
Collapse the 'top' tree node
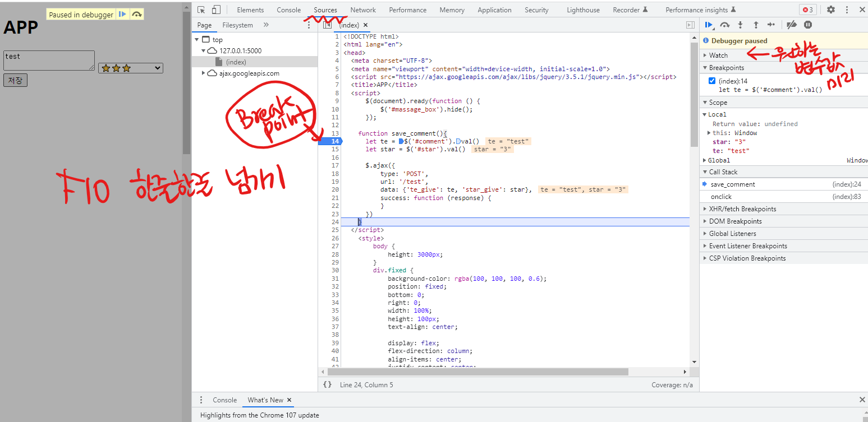coord(197,40)
